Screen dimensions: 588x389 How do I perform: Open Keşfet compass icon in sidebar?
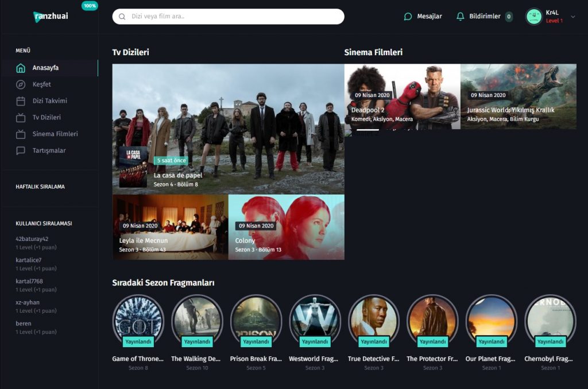click(x=21, y=85)
